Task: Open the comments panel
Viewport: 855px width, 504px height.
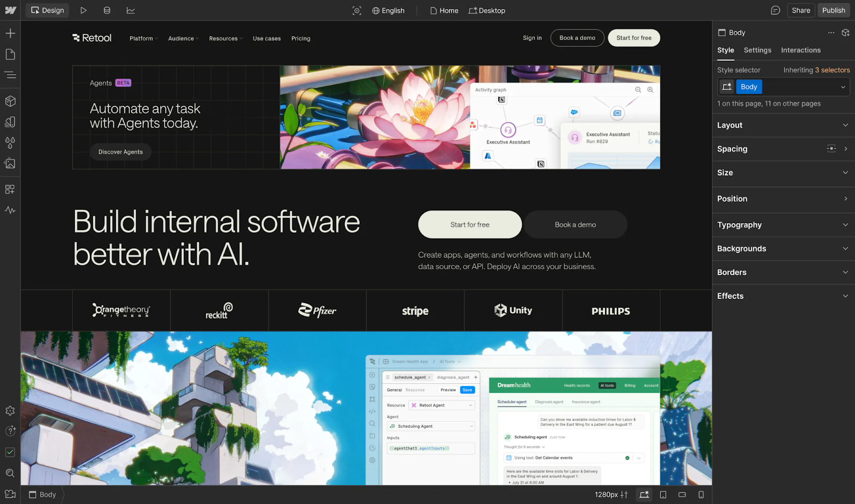Action: 775,10
